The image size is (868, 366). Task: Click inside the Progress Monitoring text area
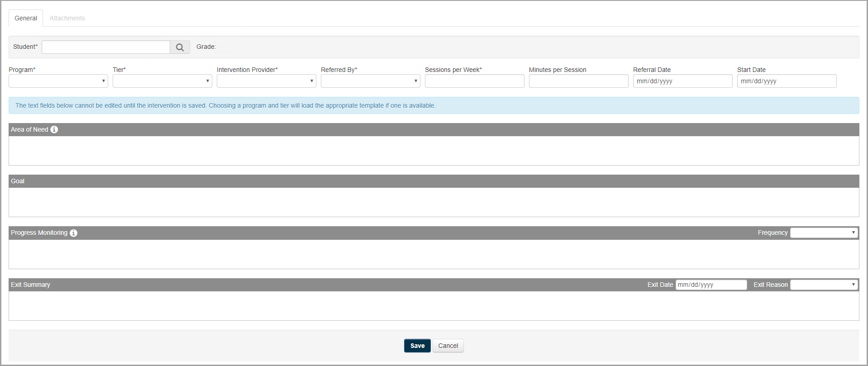pyautogui.click(x=434, y=254)
